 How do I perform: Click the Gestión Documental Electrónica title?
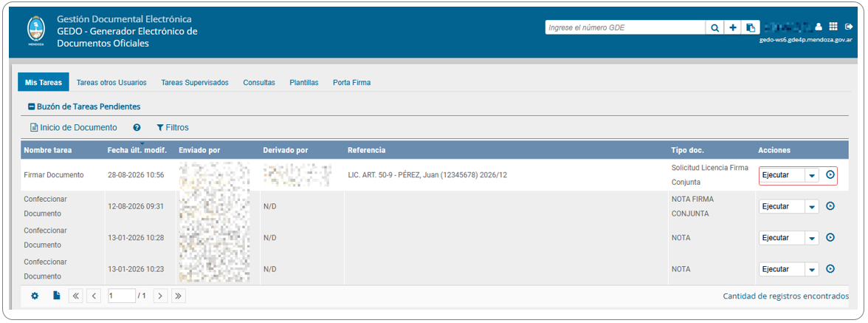pyautogui.click(x=125, y=19)
